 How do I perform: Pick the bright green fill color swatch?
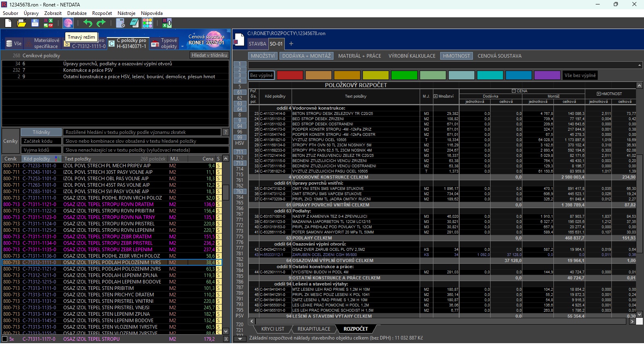pos(404,75)
